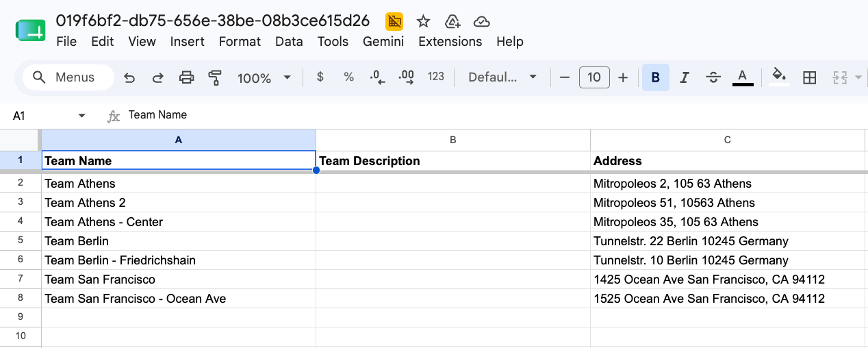
Task: Open the Google Sheets home icon
Action: pyautogui.click(x=31, y=31)
